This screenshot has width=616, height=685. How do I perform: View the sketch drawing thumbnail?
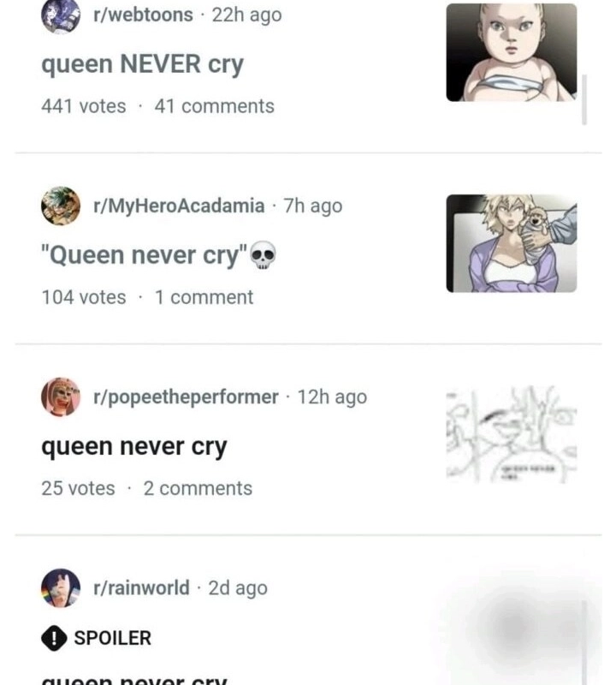(512, 434)
